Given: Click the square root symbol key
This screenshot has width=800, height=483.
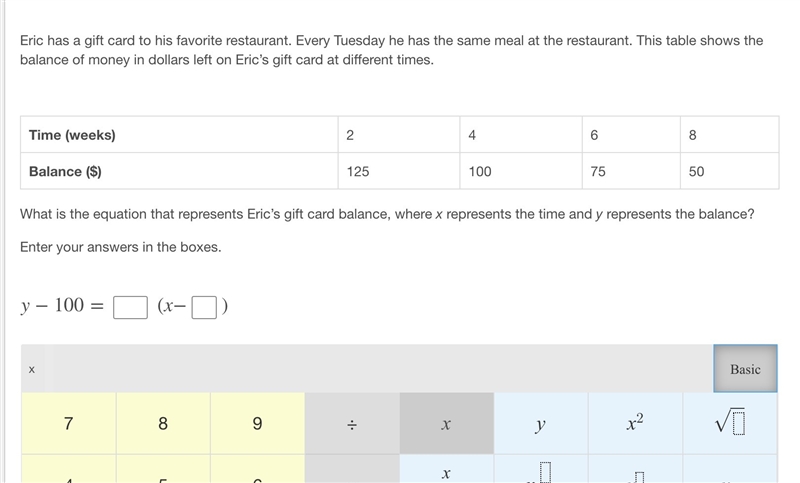Looking at the screenshot, I should pyautogui.click(x=730, y=423).
